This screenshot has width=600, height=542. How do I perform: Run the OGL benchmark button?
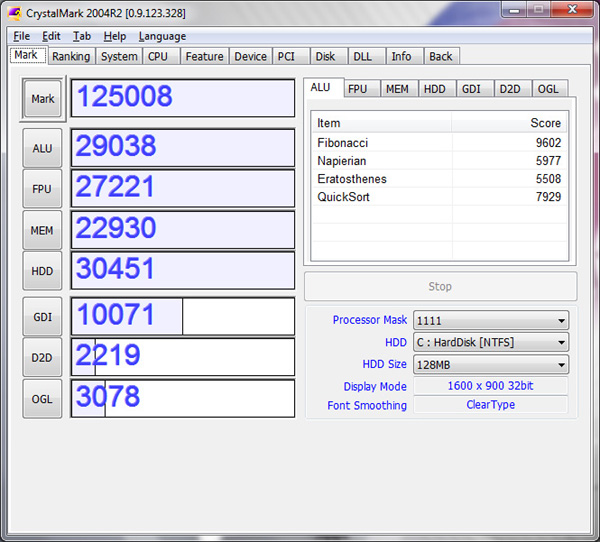(42, 399)
